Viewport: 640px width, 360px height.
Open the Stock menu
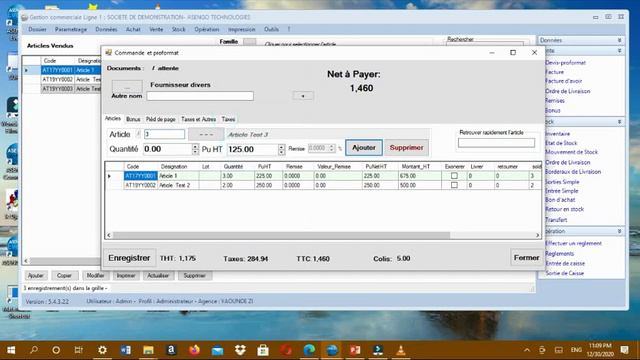[x=178, y=29]
